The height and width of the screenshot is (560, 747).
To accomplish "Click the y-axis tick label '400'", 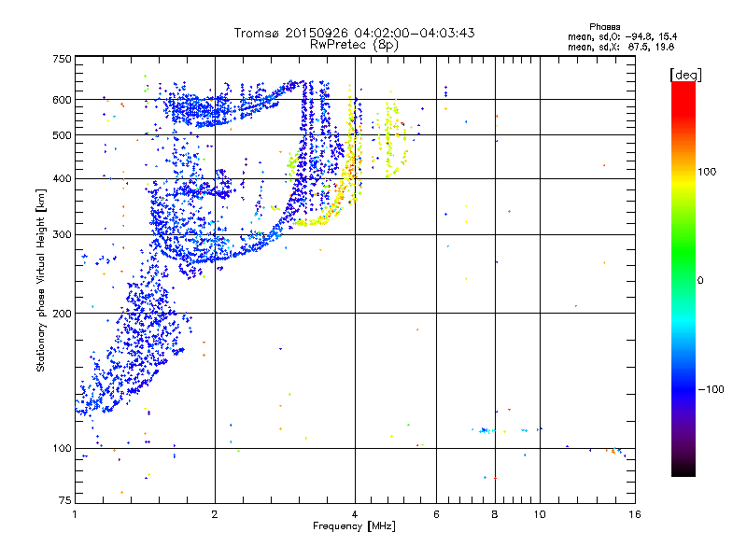I will [62, 179].
